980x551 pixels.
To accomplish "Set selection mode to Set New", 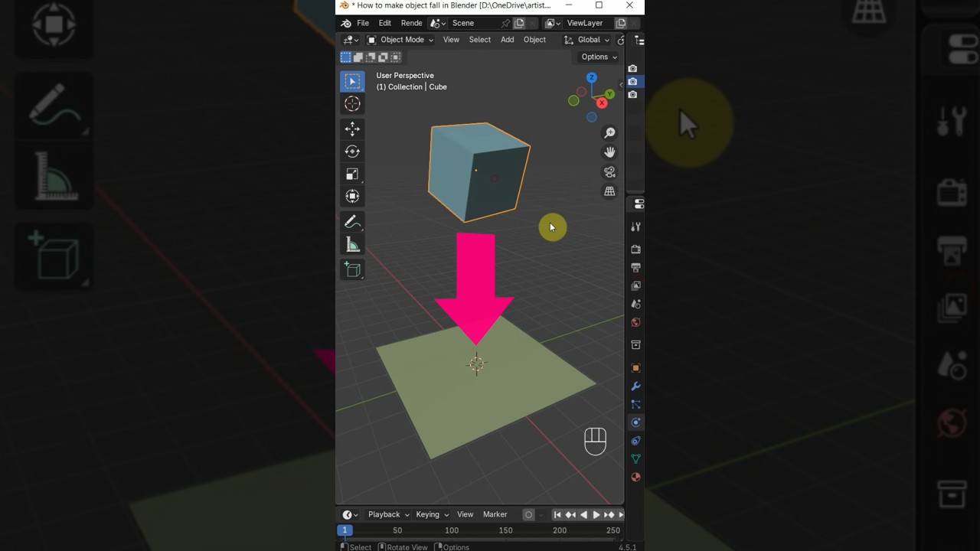I will tap(346, 57).
